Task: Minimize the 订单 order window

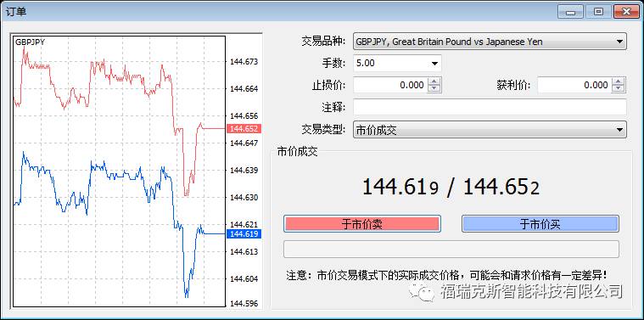Action: point(570,12)
